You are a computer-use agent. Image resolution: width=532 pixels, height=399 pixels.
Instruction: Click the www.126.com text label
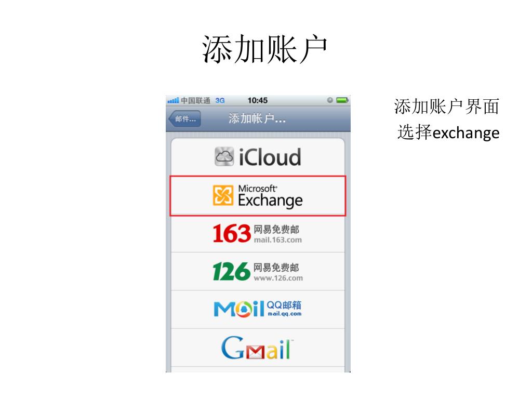278,278
